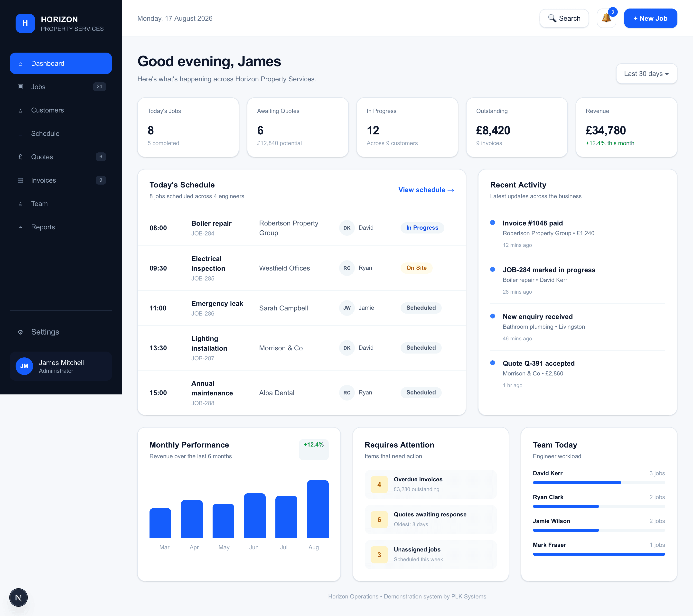Click the Quote Q-391 accepted activity
The width and height of the screenshot is (693, 616).
click(x=577, y=374)
